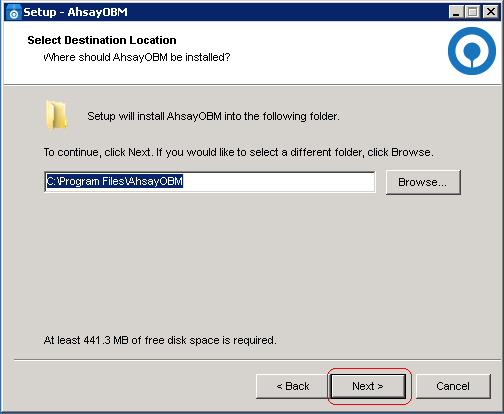This screenshot has width=504, height=414.
Task: Click the blue Ahsay circle logo
Action: [472, 51]
